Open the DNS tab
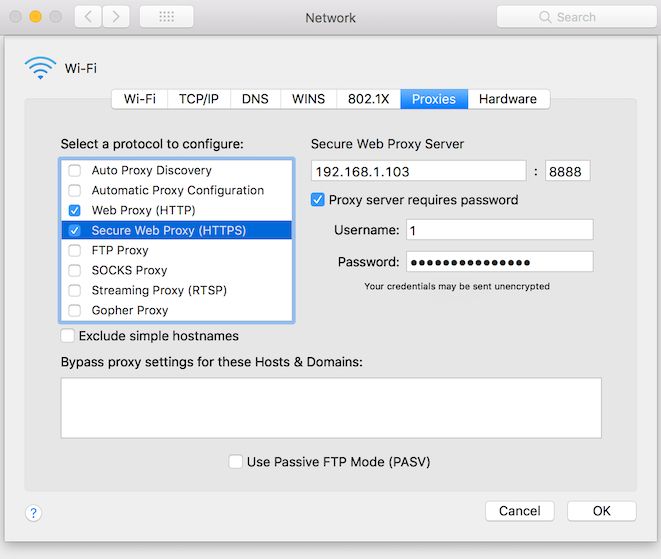 pos(255,99)
